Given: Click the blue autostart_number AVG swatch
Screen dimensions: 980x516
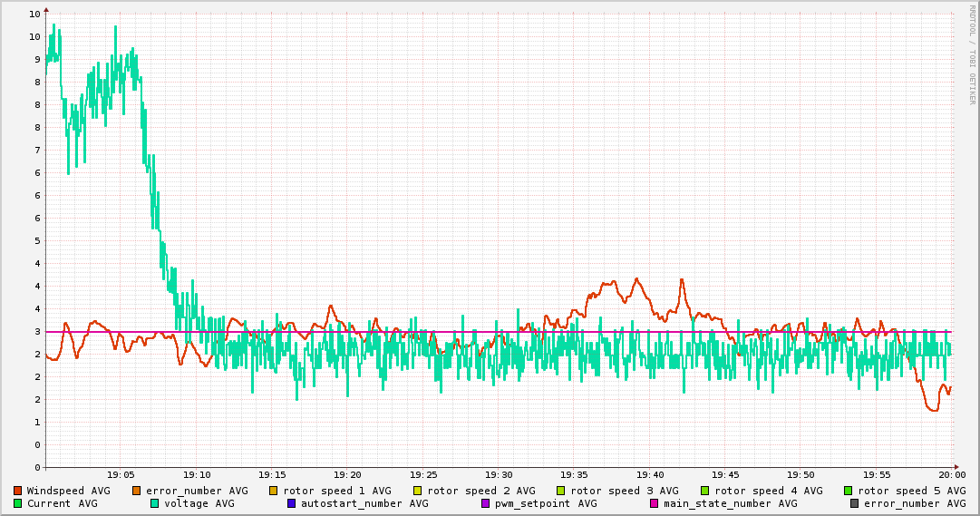Looking at the screenshot, I should 292,503.
